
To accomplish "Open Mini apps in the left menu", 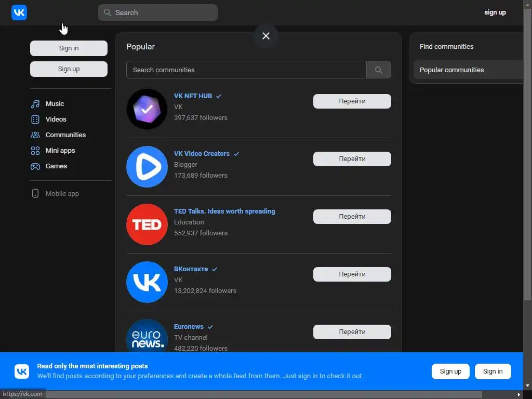I will coord(60,151).
